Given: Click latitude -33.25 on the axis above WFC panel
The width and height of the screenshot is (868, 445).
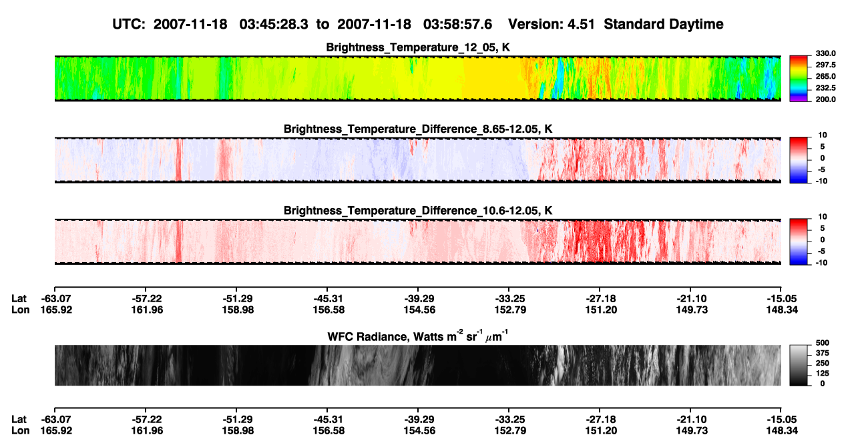Looking at the screenshot, I should [x=509, y=298].
